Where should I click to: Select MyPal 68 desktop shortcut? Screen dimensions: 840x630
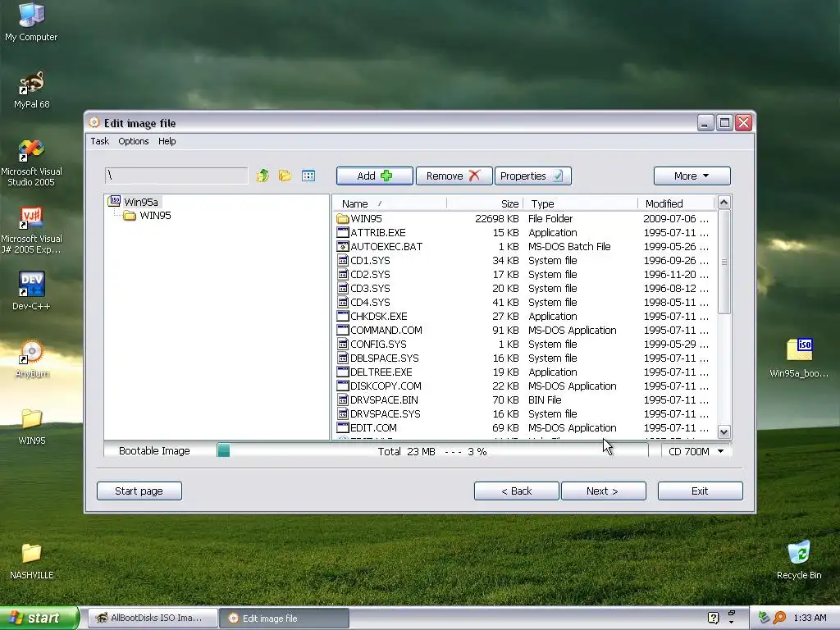click(x=32, y=90)
